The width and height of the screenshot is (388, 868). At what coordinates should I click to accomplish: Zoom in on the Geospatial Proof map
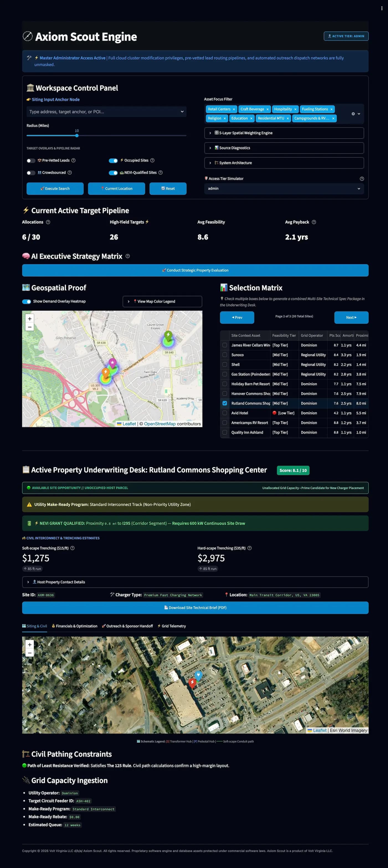point(30,318)
